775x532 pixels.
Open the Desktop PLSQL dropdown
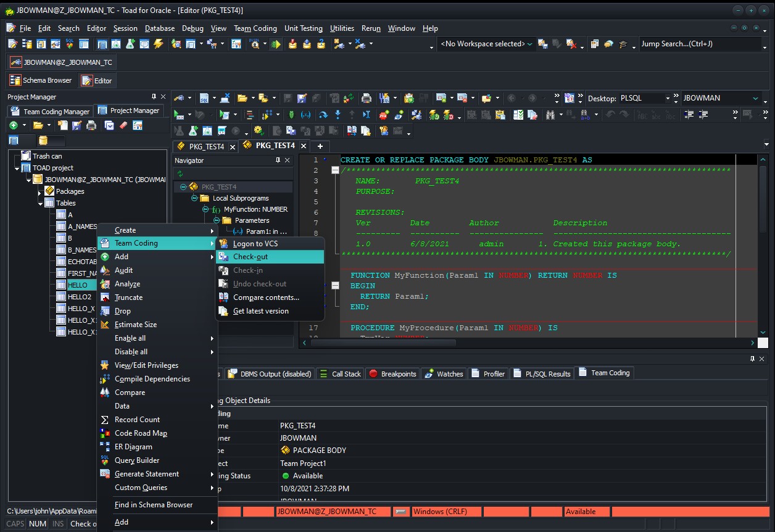(x=667, y=99)
